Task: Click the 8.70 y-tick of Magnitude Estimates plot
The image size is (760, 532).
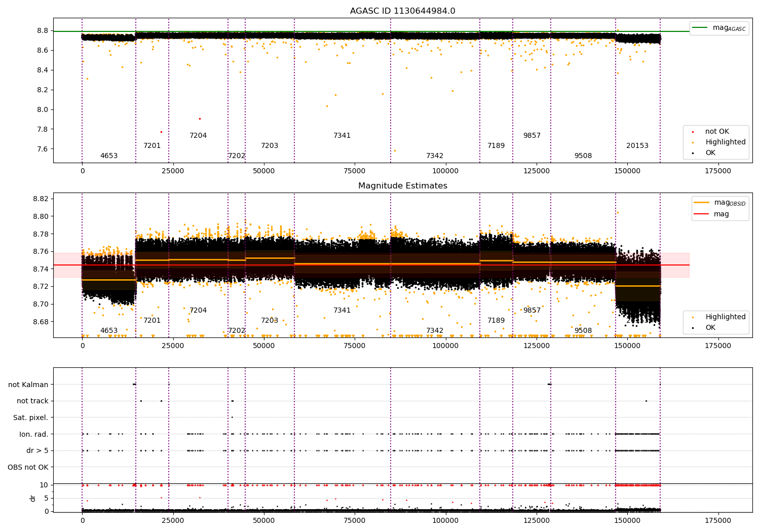Action: (41, 305)
